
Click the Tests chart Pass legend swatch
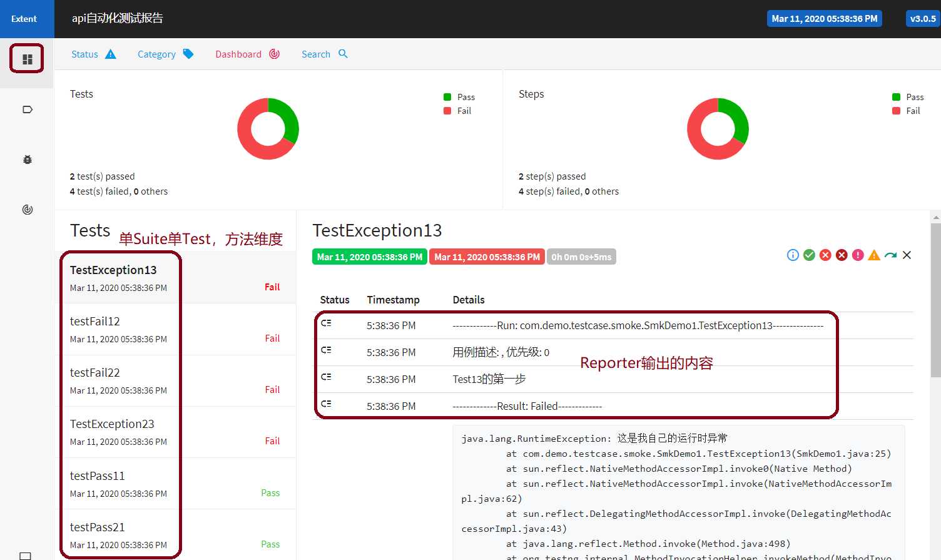[447, 97]
